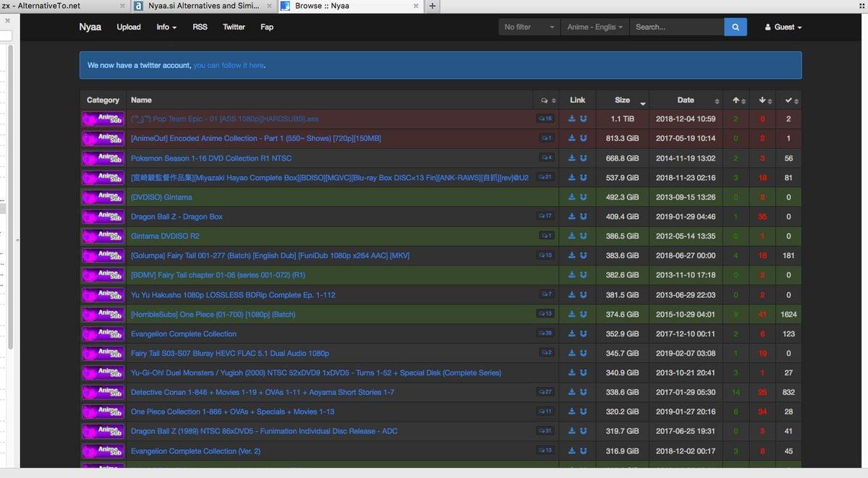Screen dimensions: 868x478
Task: Sort by completed downloads checkmark column
Action: [789, 100]
